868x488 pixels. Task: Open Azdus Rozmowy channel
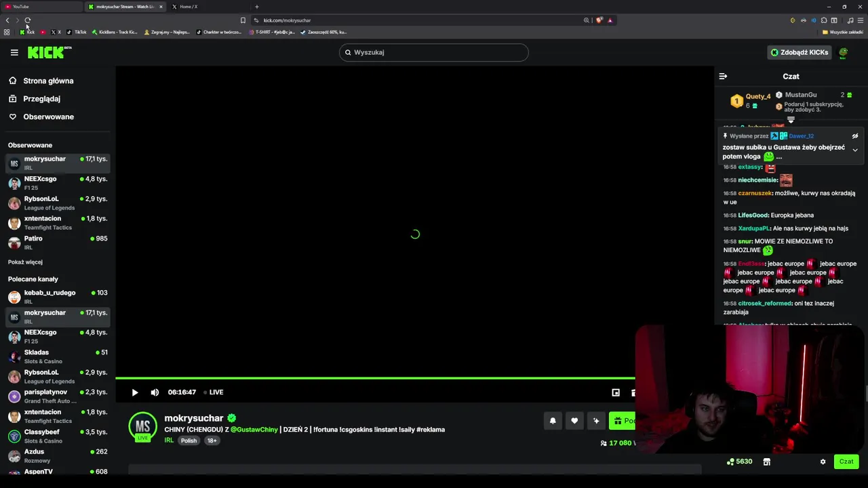[58, 456]
